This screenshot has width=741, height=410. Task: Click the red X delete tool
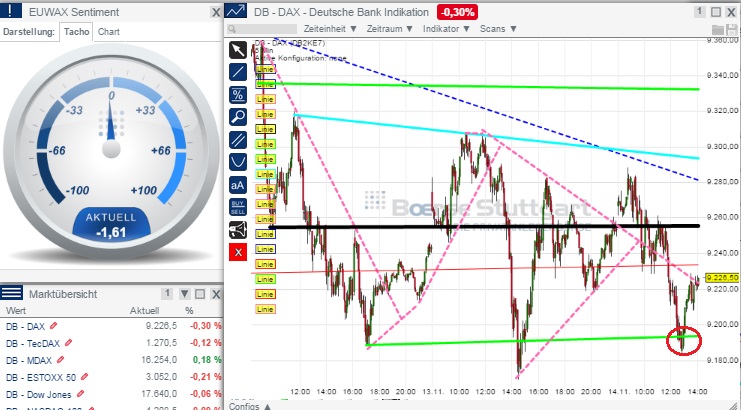[x=238, y=252]
